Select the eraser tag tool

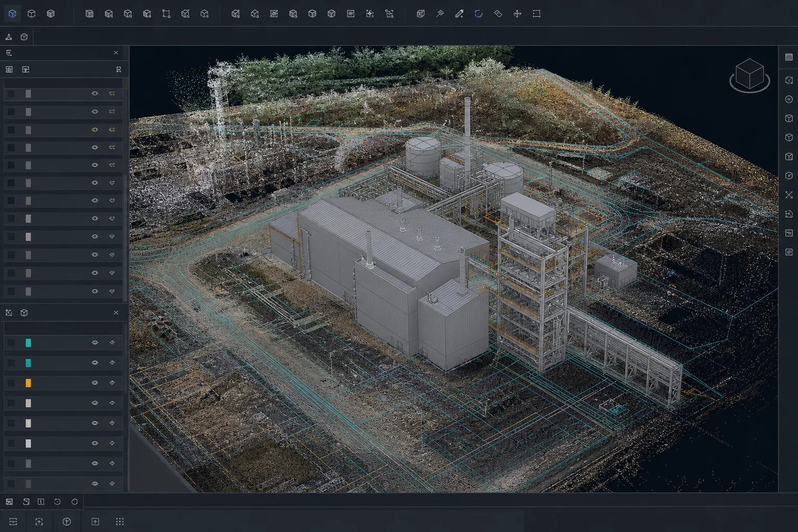498,14
